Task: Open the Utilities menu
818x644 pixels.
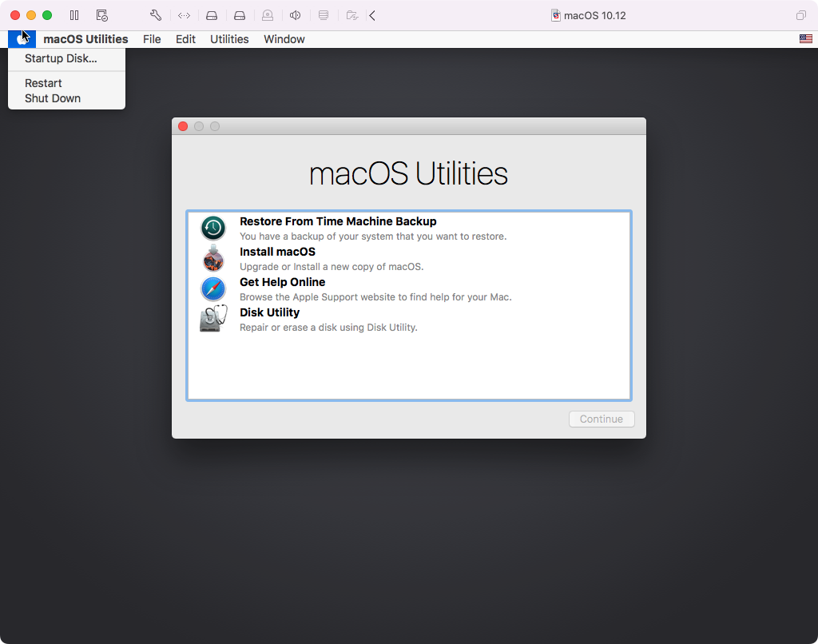Action: coord(229,39)
